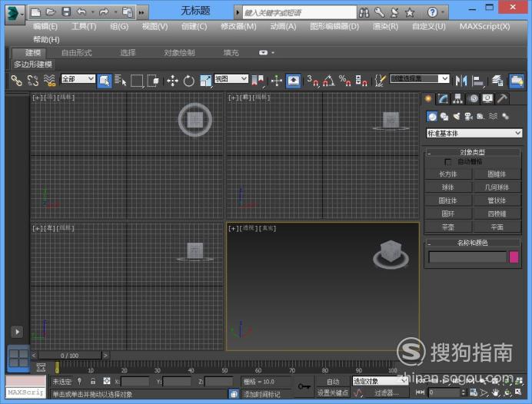Open the named selection sets dropdown

(419, 78)
